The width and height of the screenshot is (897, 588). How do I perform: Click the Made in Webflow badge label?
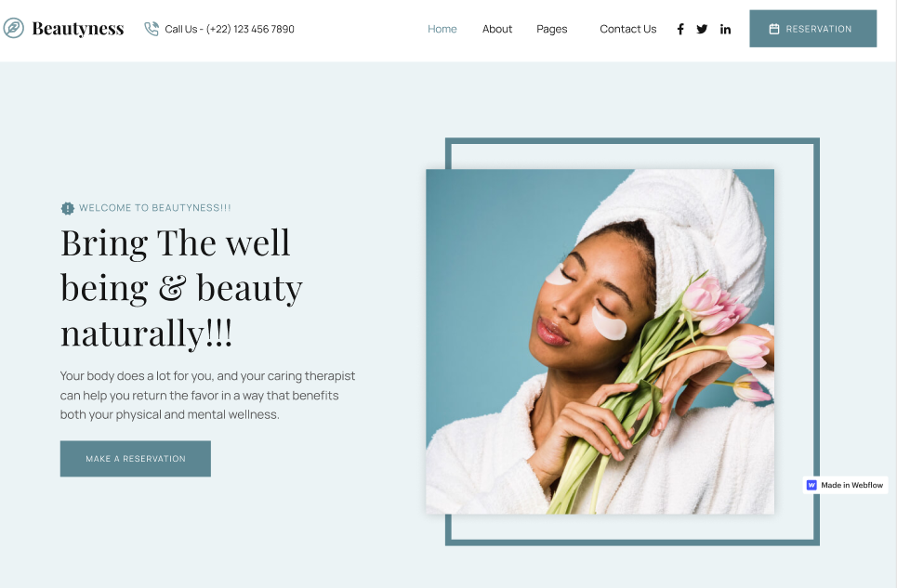point(851,485)
